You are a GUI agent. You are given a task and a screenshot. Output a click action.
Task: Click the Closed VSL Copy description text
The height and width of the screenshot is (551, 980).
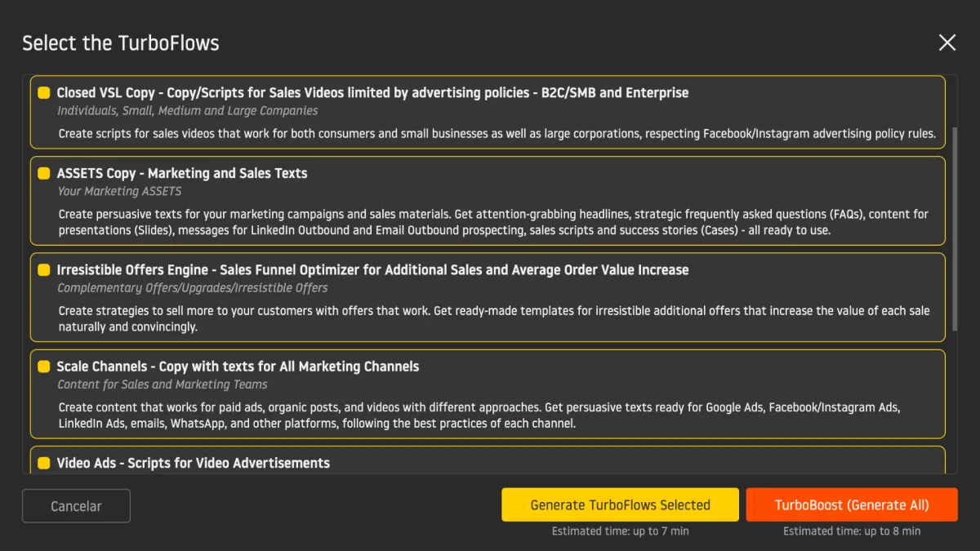(x=497, y=133)
